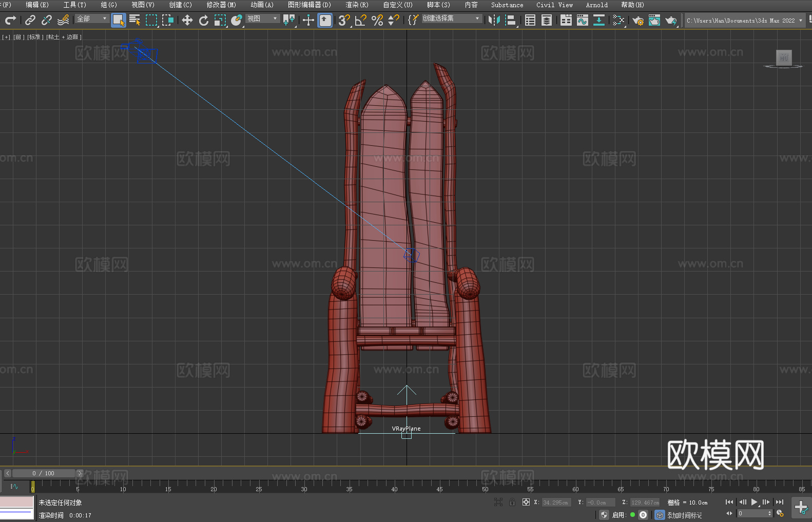
Task: Open the 工具(T) menu
Action: click(x=75, y=5)
